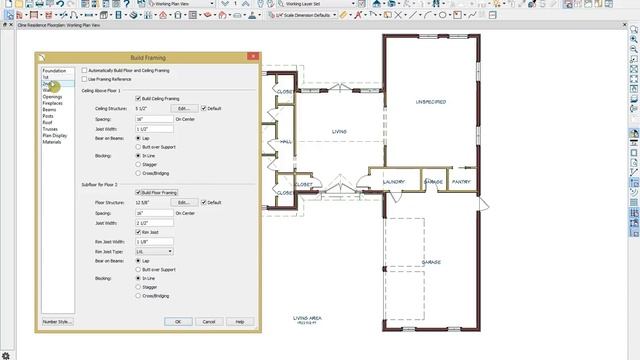Open the Scale Dimension Defaults dropdown
The image size is (640, 360).
click(334, 16)
